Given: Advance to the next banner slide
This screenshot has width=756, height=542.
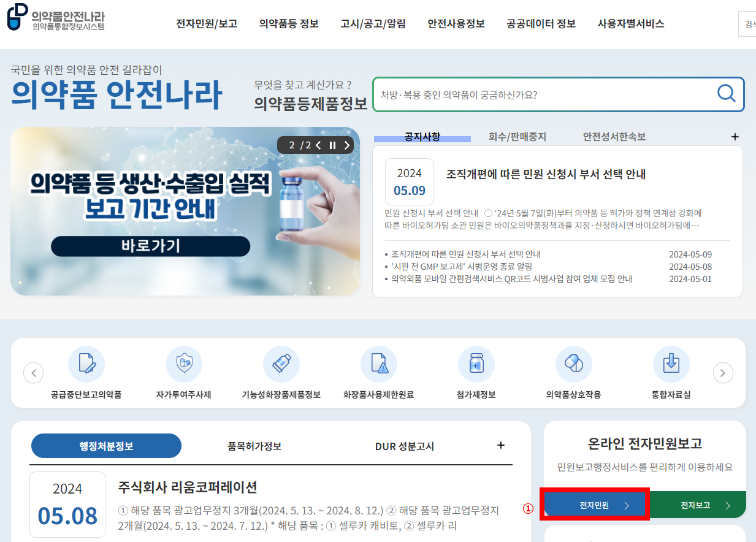Looking at the screenshot, I should pyautogui.click(x=346, y=145).
